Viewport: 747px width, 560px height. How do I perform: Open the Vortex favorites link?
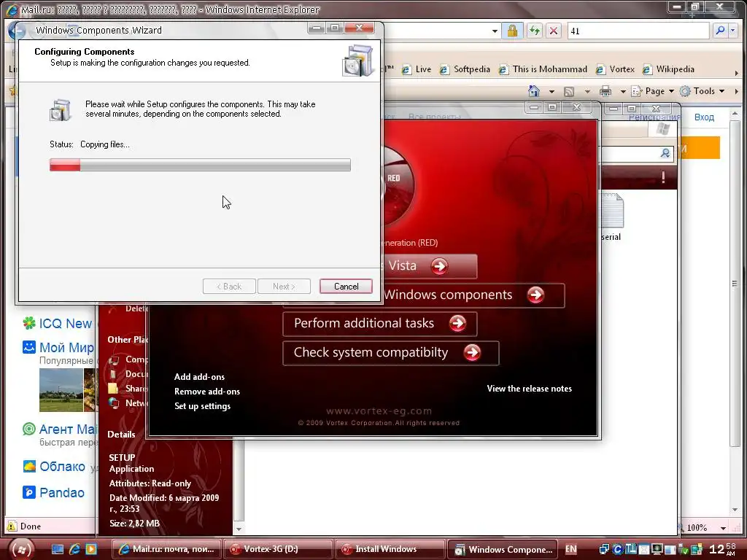coord(615,69)
